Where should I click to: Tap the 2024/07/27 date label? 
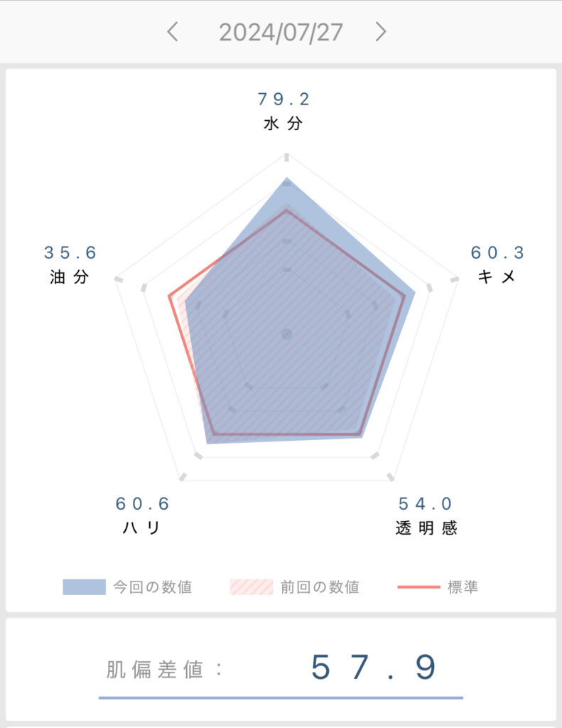coord(281,33)
